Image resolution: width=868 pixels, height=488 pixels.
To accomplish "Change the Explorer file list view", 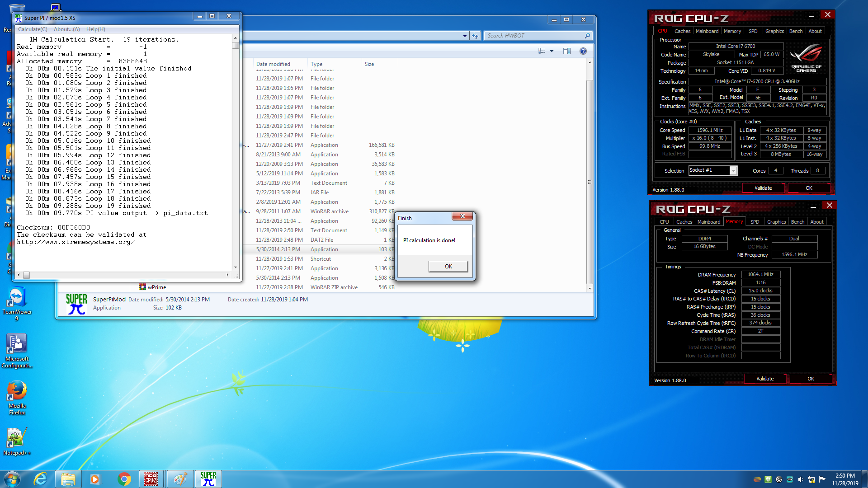I will pyautogui.click(x=542, y=51).
